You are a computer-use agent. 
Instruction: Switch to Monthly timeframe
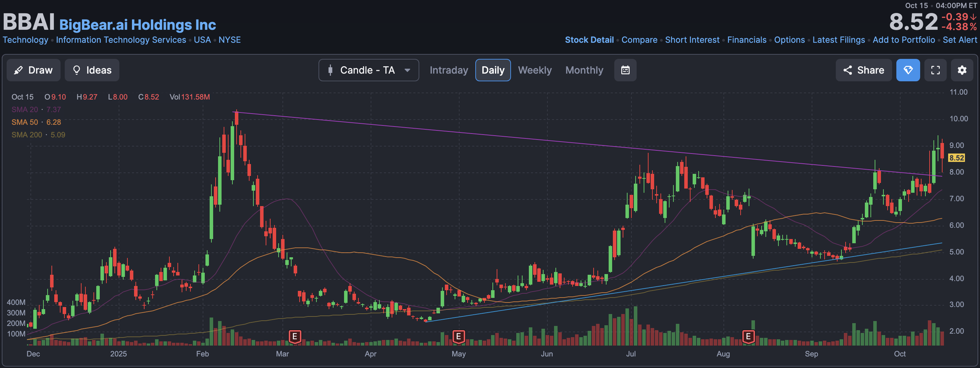coord(584,70)
